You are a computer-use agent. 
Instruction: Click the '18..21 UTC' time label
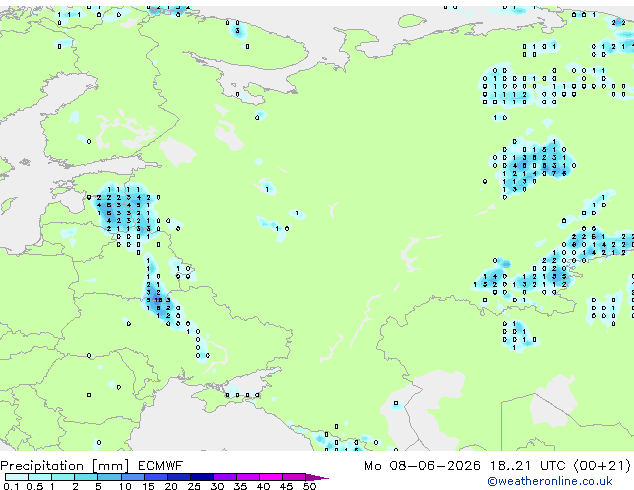coord(528,466)
